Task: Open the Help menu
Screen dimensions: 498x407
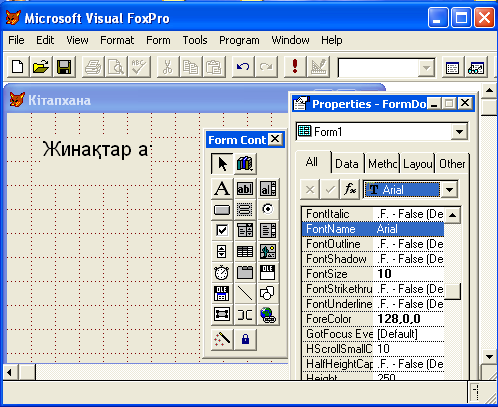Action: tap(332, 40)
